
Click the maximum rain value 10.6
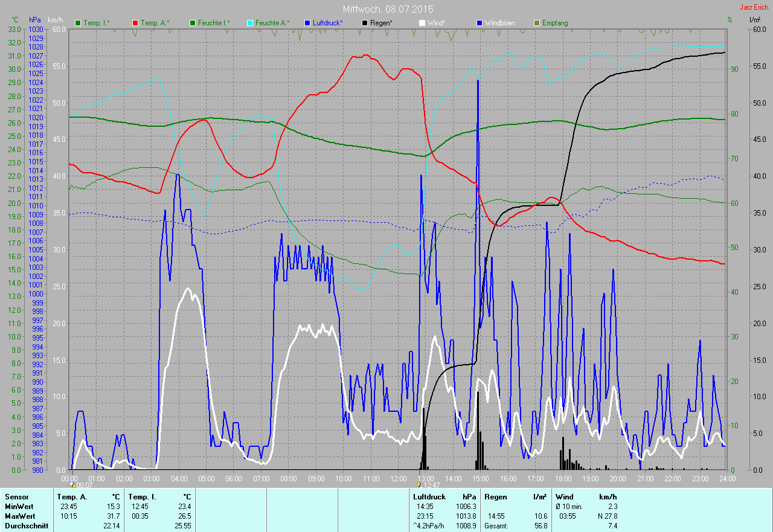(540, 516)
